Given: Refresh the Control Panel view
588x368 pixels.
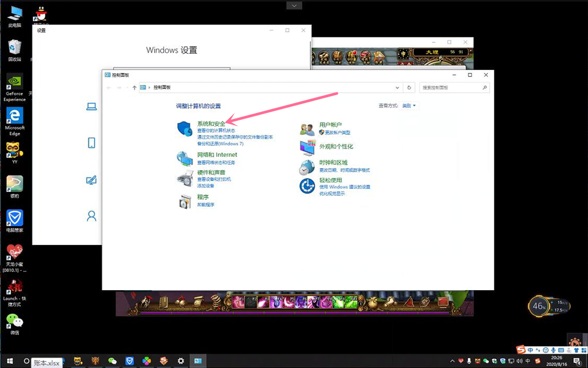Looking at the screenshot, I should tap(409, 88).
